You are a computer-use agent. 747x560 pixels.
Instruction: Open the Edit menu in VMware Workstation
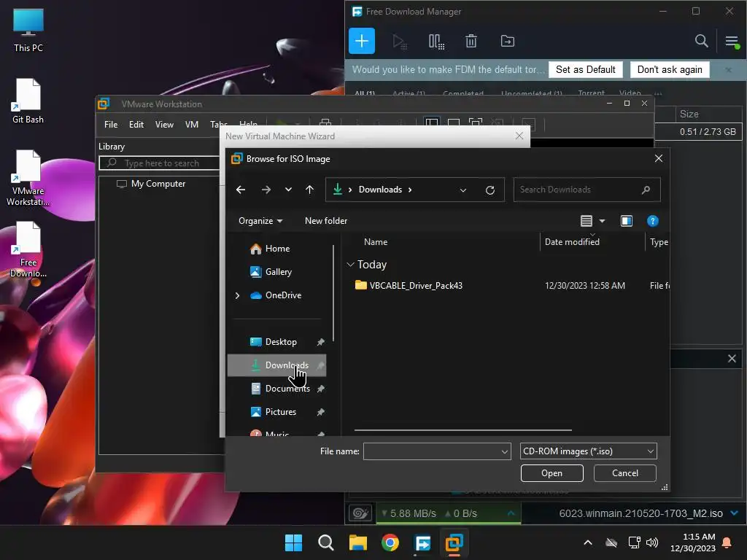(x=136, y=125)
